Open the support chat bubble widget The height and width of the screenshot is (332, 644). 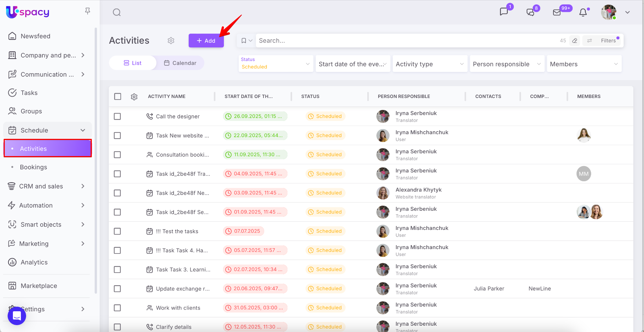[17, 316]
